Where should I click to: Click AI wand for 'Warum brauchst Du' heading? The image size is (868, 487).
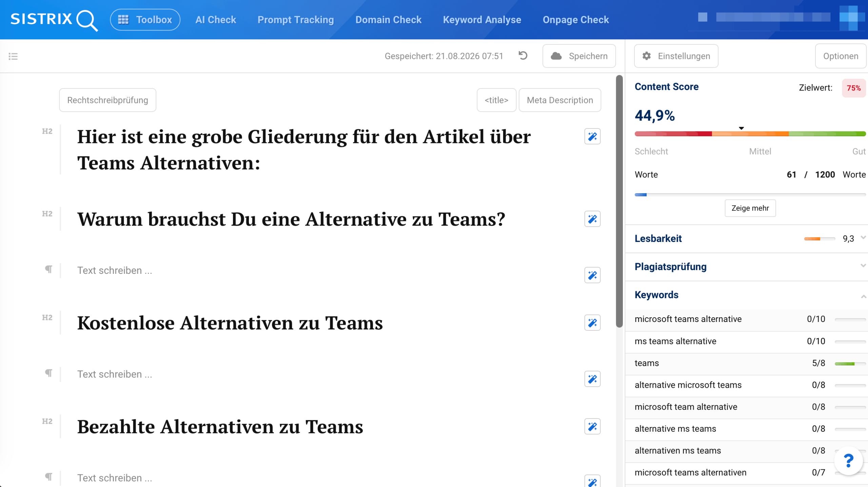(592, 219)
